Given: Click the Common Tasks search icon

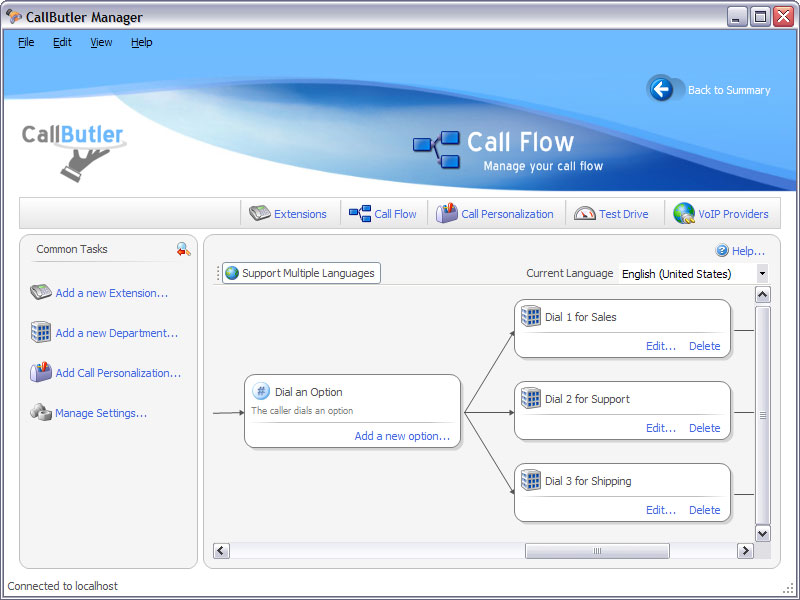Looking at the screenshot, I should (x=183, y=249).
